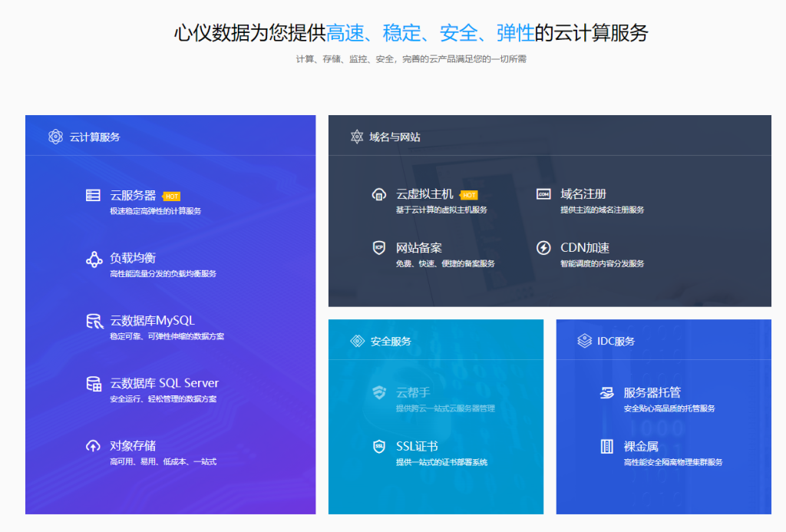Click the 安全服务 panel heading
786x532 pixels.
coord(391,342)
